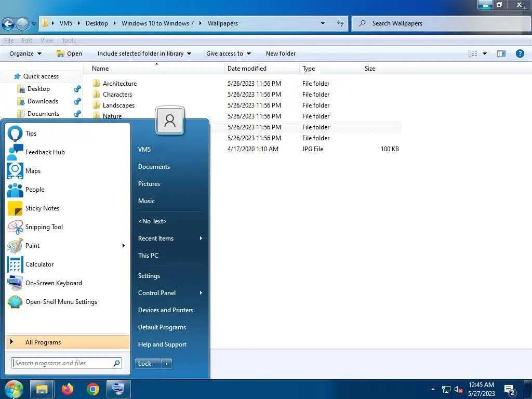Click the Windows start orb
This screenshot has width=532, height=399.
(14, 389)
